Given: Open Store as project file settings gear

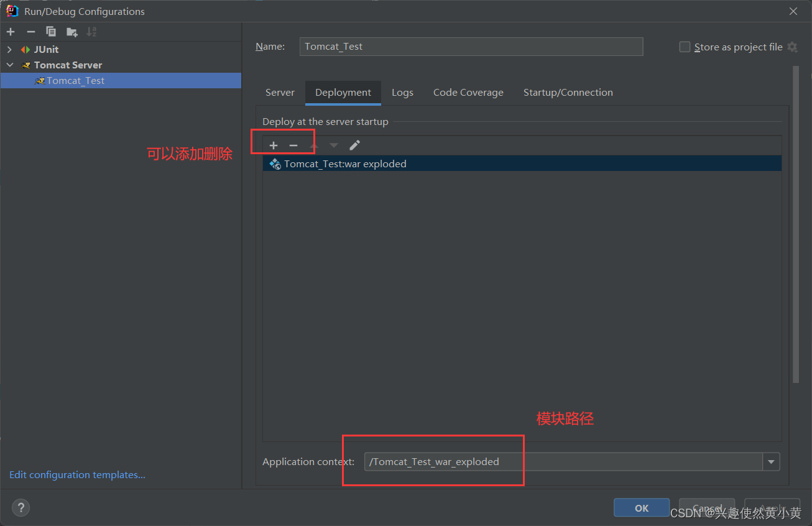Looking at the screenshot, I should click(792, 47).
